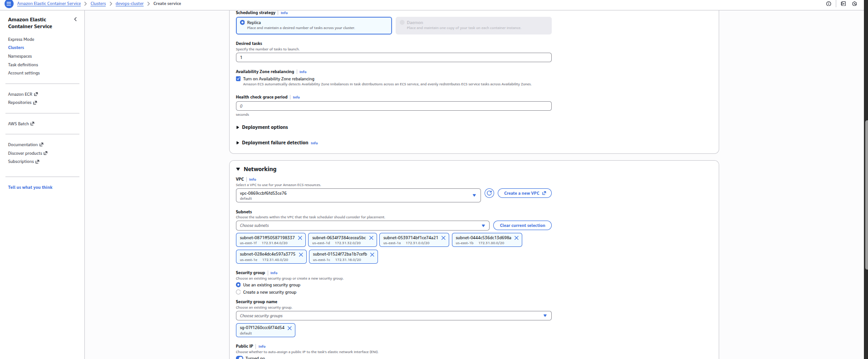Click the Create service breadcrumb text
Screen dimensions: 868x359
coord(167,4)
